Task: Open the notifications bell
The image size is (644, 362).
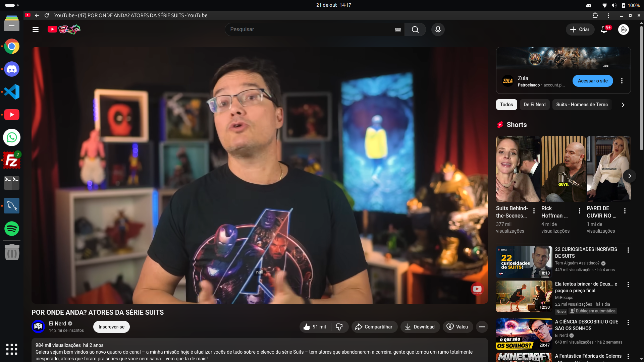Action: click(x=604, y=29)
